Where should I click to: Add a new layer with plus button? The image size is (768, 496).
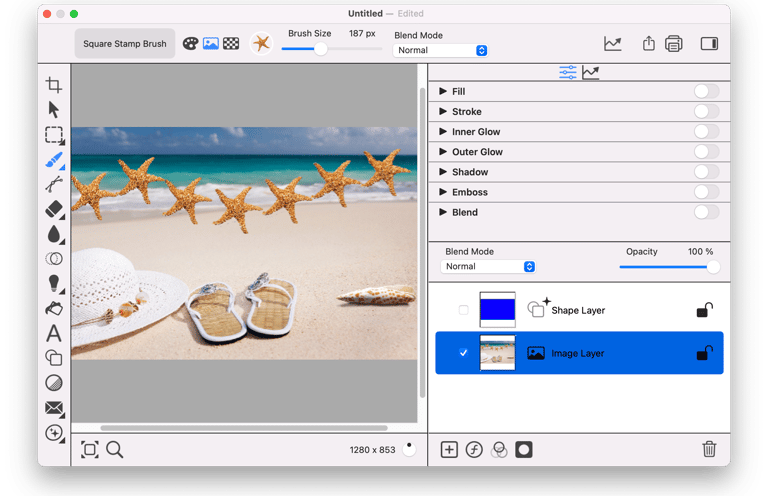coord(449,450)
